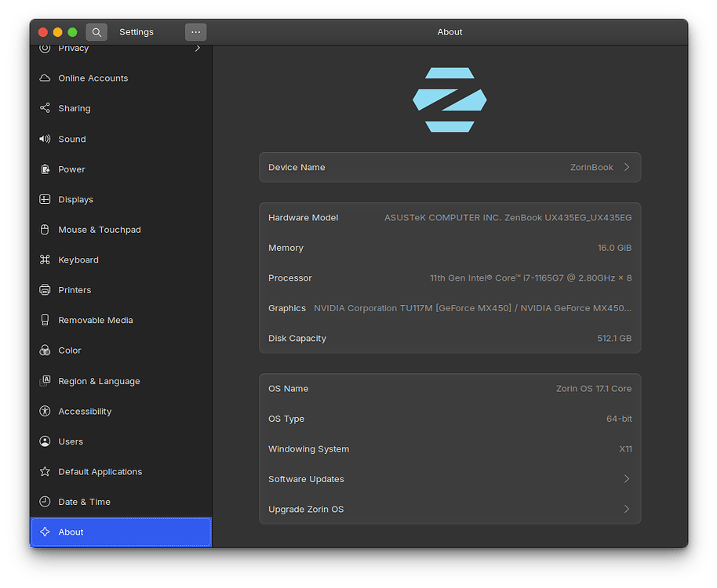
Task: Select the Displays monitor icon
Action: click(x=45, y=199)
